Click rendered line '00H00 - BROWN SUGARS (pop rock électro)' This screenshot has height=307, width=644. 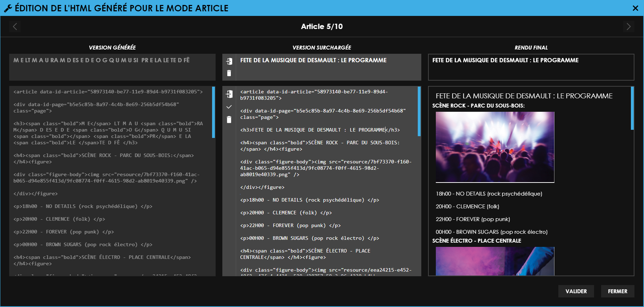492,232
